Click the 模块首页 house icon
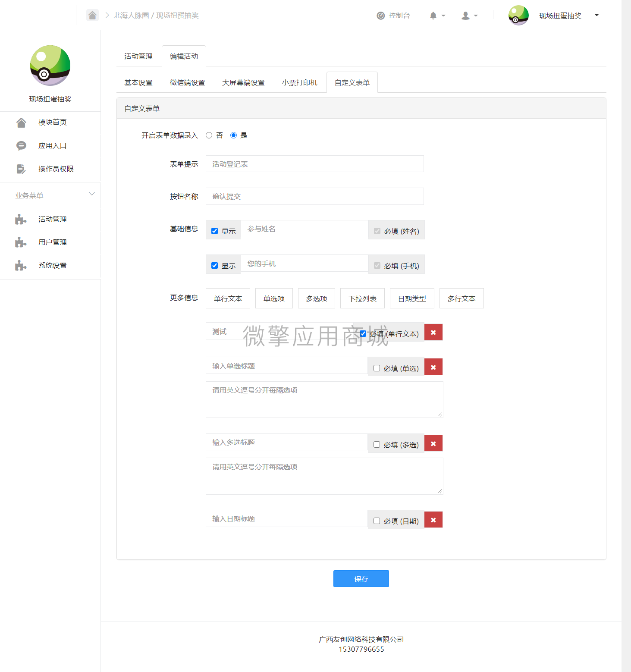 click(21, 122)
